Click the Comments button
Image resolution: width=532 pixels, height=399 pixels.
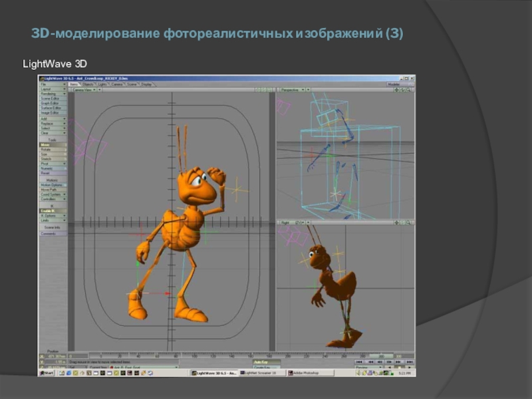[53, 233]
